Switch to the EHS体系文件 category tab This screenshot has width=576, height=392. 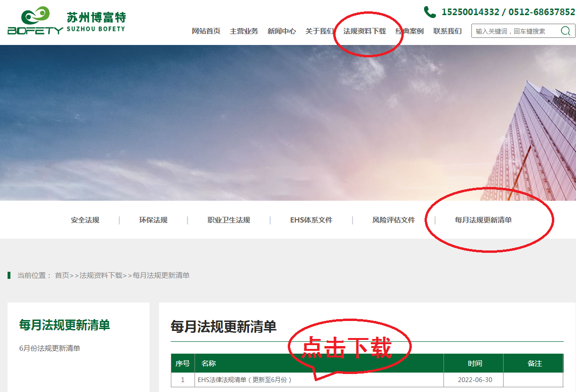click(x=311, y=220)
